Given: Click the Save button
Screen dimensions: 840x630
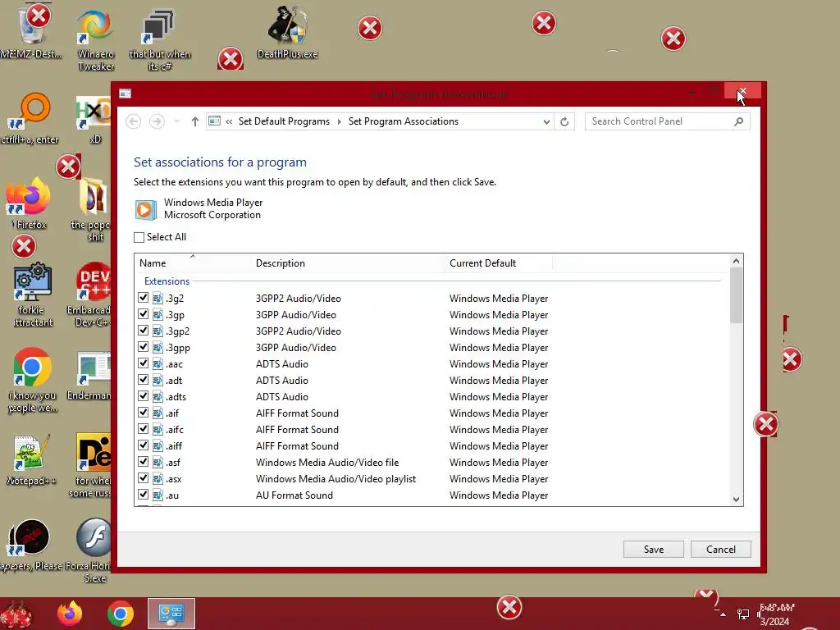Looking at the screenshot, I should tap(654, 549).
